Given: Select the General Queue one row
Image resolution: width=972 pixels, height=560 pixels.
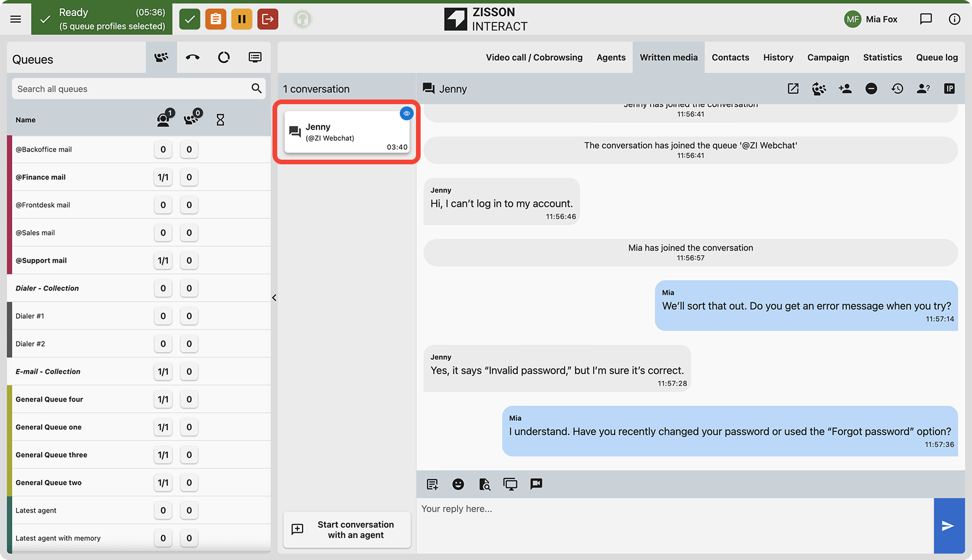Looking at the screenshot, I should [x=139, y=427].
